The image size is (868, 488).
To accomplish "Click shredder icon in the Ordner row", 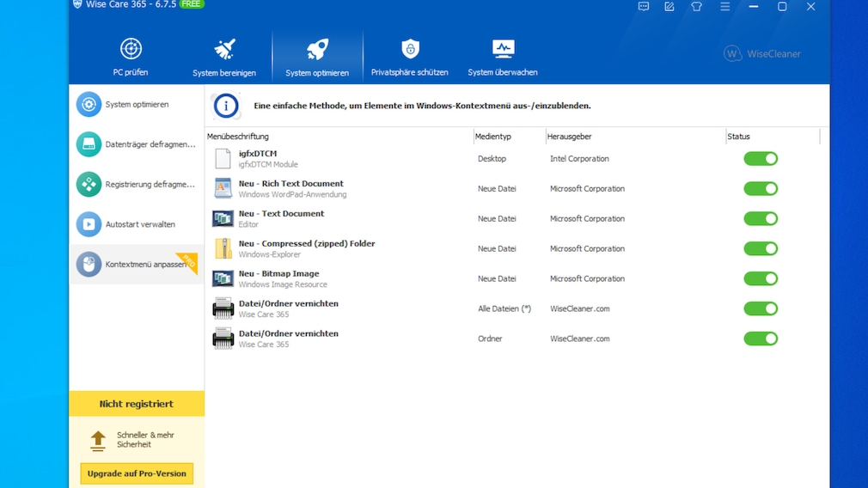I will pos(223,338).
